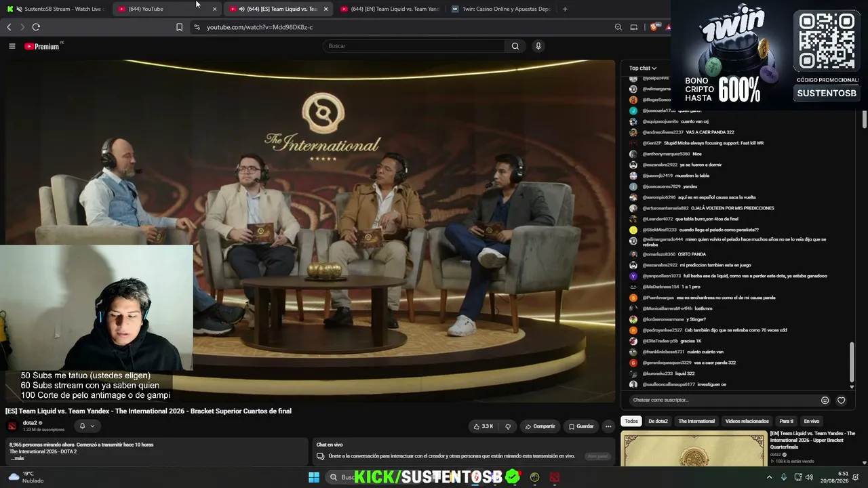Start voice search with the microphone icon
Image resolution: width=868 pixels, height=488 pixels.
pos(538,46)
